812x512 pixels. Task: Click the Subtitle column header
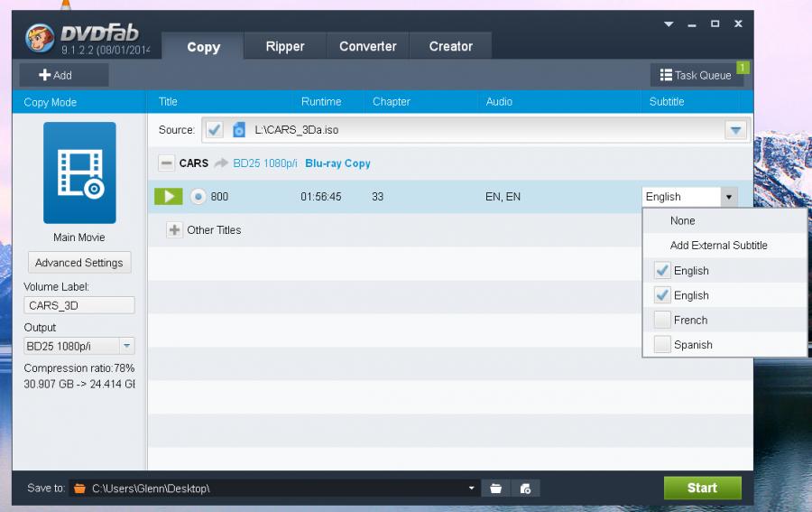tap(667, 101)
